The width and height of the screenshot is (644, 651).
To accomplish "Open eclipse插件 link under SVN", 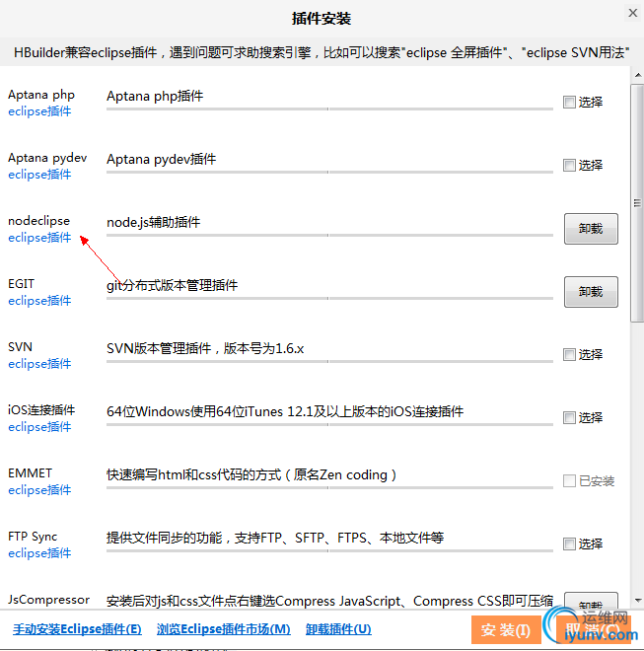I will tap(39, 364).
